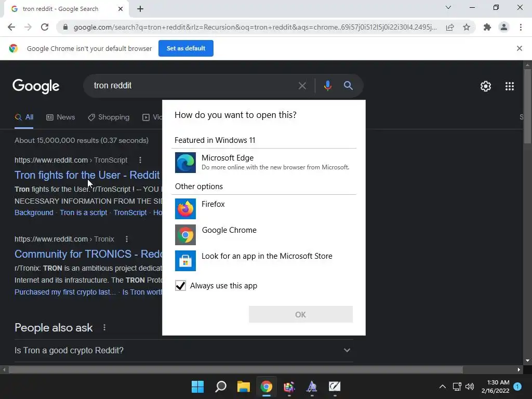Open Purchased my first crypto last link
This screenshot has width=532, height=399.
[x=65, y=292]
